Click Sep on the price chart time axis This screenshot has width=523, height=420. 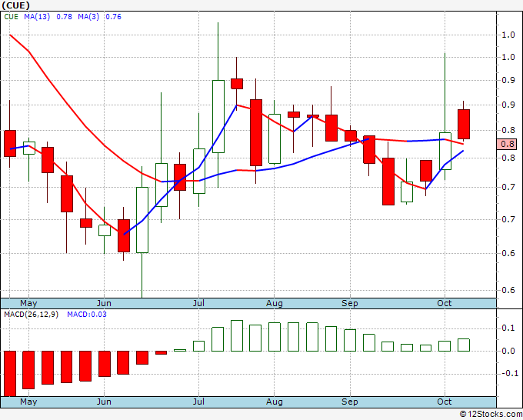(349, 303)
